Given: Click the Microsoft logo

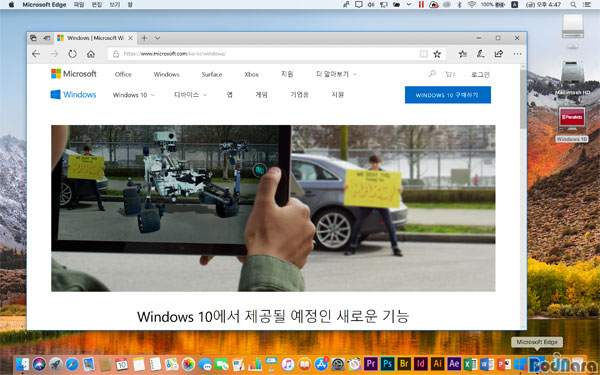Looking at the screenshot, I should coord(73,74).
